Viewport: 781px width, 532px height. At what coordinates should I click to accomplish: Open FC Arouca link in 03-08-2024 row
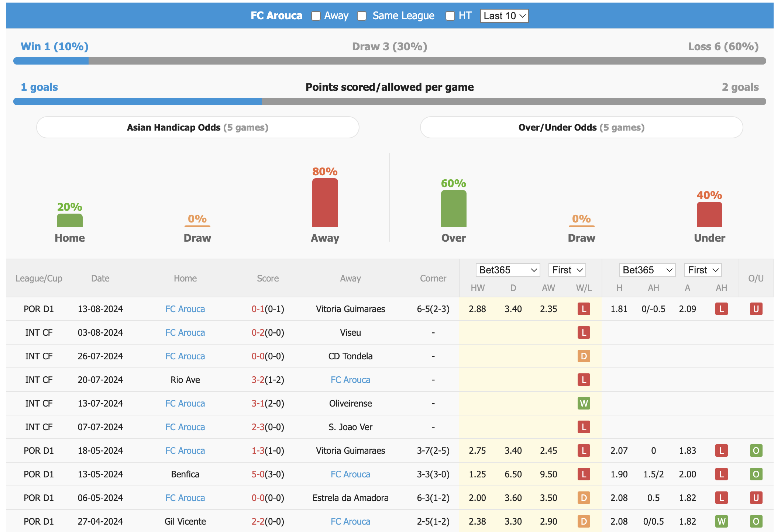tap(185, 332)
